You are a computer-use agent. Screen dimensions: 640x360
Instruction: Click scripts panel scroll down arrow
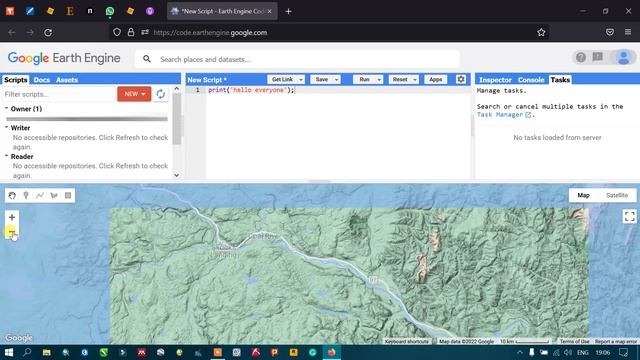[177, 175]
